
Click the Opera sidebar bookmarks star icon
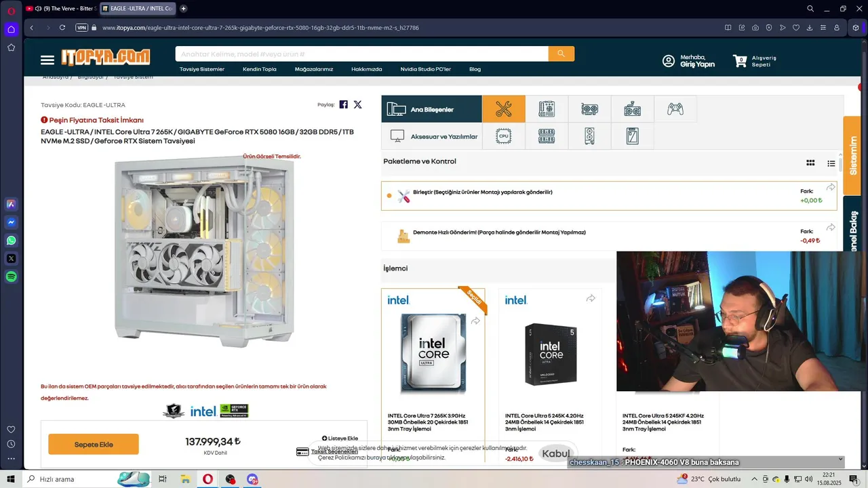pyautogui.click(x=11, y=47)
